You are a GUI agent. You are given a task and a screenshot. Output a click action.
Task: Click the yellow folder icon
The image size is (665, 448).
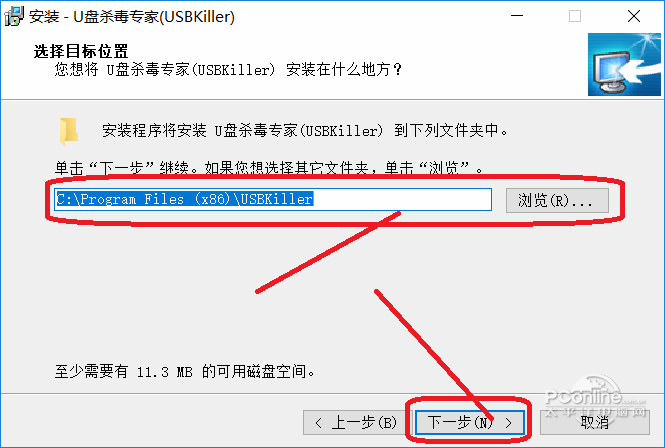(69, 131)
